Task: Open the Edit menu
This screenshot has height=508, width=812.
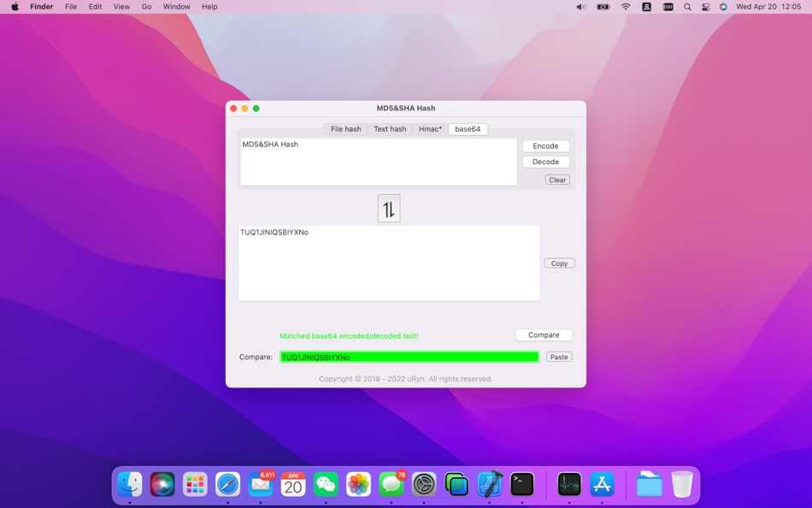Action: pos(95,7)
